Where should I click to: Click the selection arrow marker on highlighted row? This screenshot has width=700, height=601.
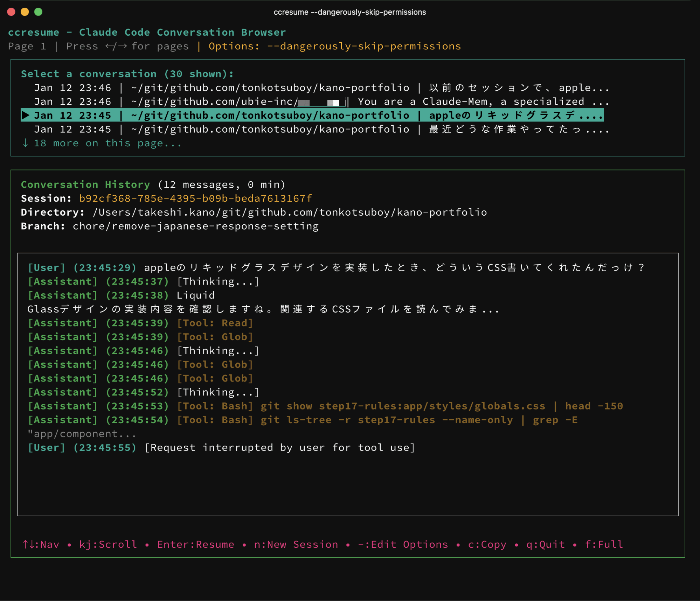click(25, 115)
